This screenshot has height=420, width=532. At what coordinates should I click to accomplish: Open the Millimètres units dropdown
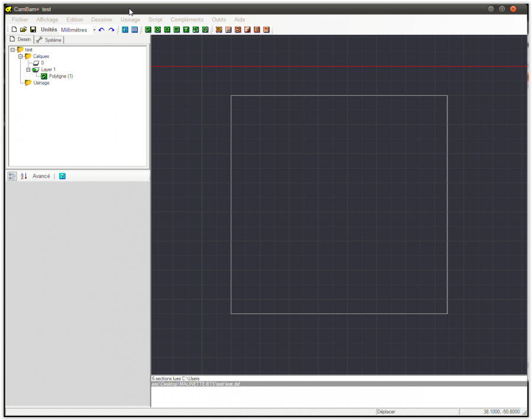coord(95,30)
